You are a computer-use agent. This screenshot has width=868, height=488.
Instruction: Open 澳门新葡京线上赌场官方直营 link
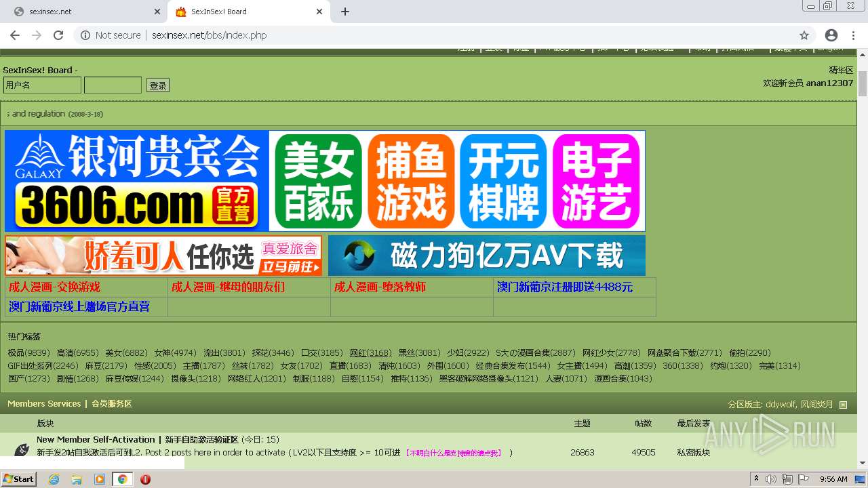tap(79, 306)
